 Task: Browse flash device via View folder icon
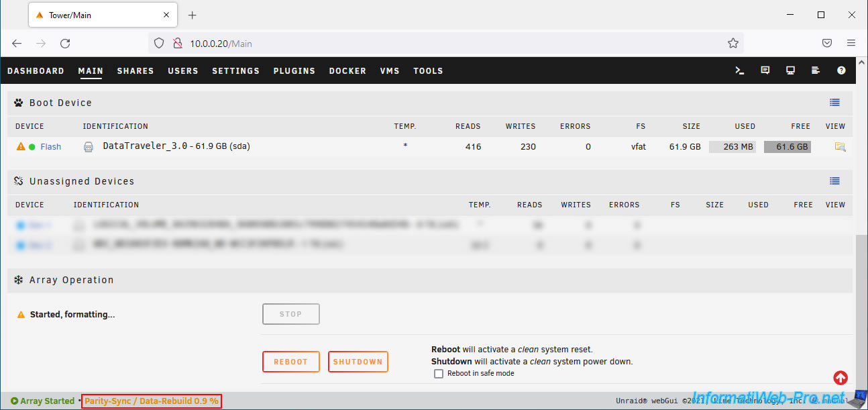(x=840, y=147)
